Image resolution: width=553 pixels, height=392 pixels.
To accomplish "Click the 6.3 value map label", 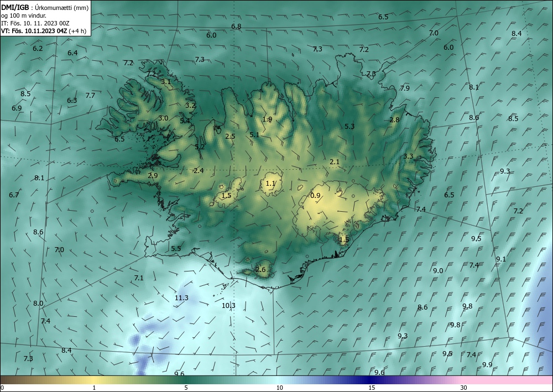I will [72, 101].
